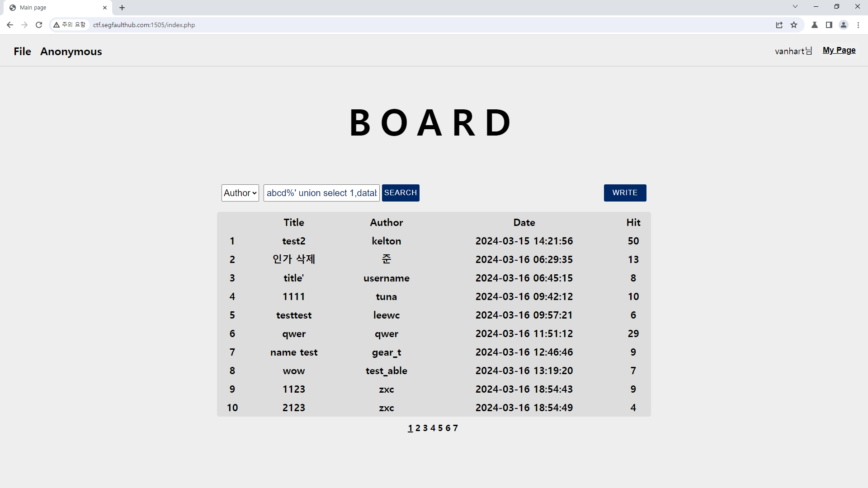This screenshot has width=868, height=488.
Task: Open Chrome Labs flask icon
Action: 815,25
